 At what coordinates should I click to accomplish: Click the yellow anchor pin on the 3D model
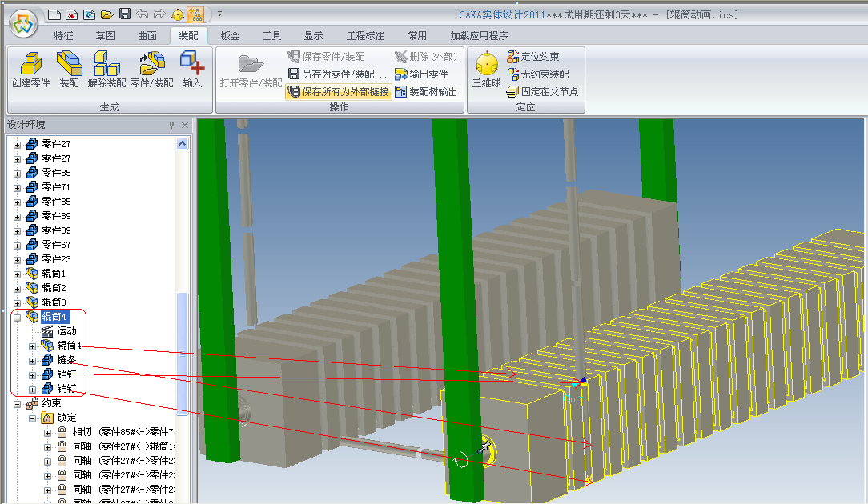484,446
